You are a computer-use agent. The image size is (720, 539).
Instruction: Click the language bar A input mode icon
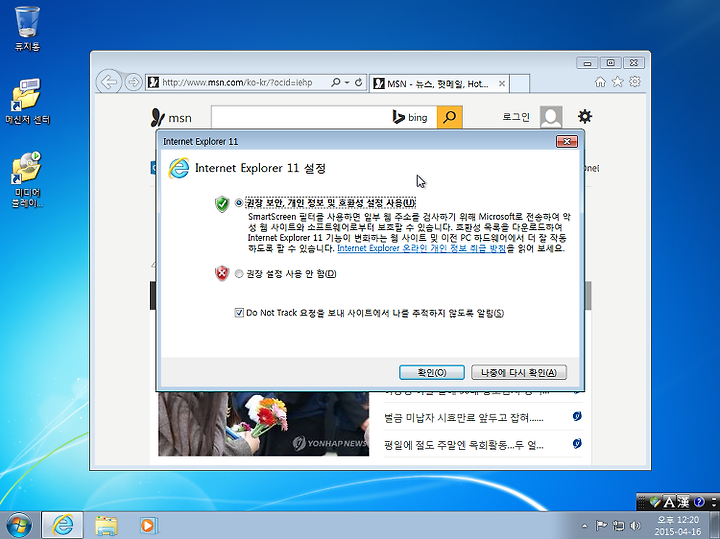[669, 502]
